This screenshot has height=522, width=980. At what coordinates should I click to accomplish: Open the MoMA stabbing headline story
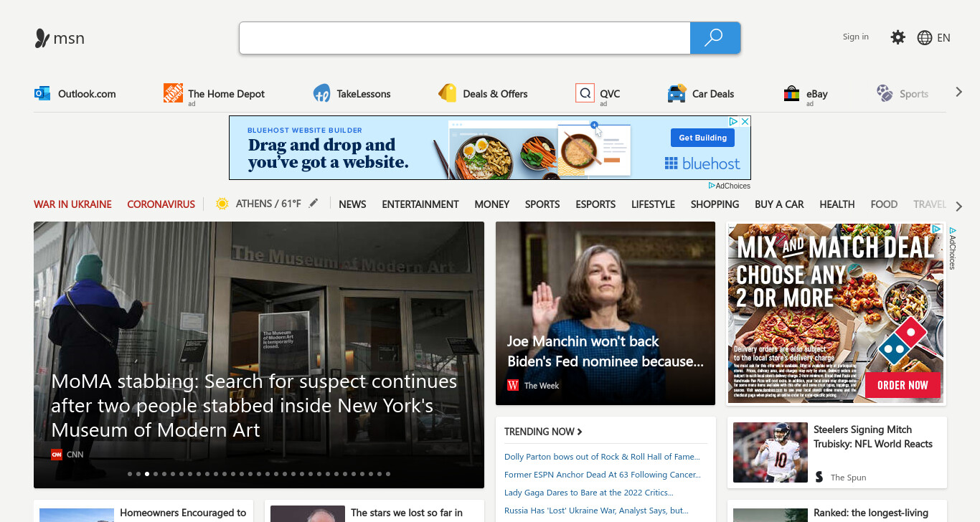click(254, 406)
